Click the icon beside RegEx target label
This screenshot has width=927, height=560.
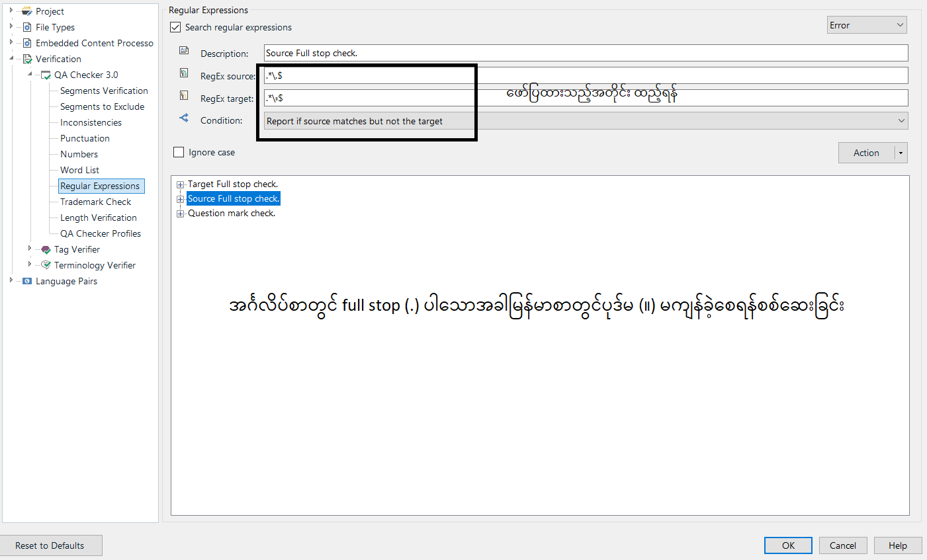(x=184, y=95)
